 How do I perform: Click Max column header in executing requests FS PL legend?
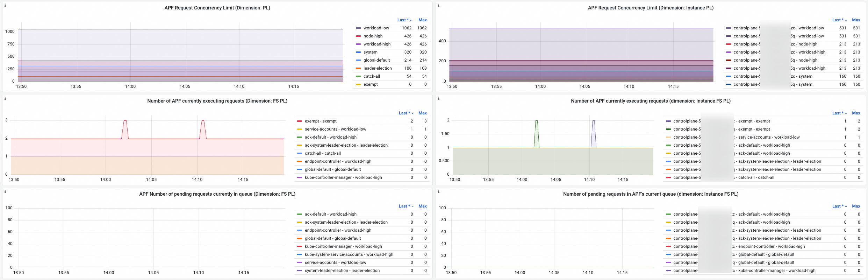click(x=422, y=113)
